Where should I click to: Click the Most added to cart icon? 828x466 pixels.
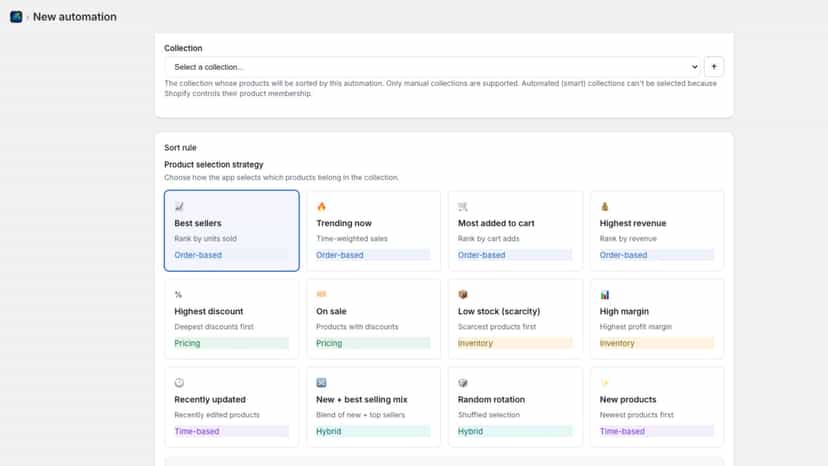click(x=463, y=207)
